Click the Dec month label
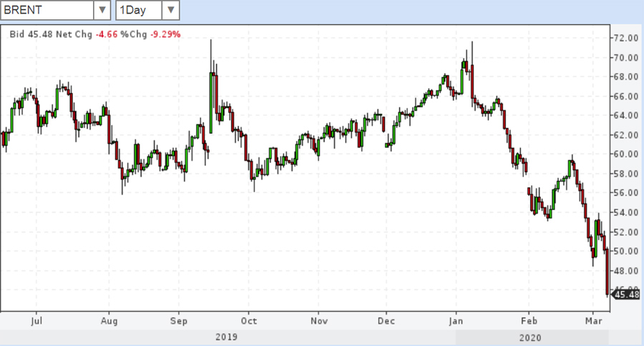Screen dimensions: 644x346 coord(386,320)
